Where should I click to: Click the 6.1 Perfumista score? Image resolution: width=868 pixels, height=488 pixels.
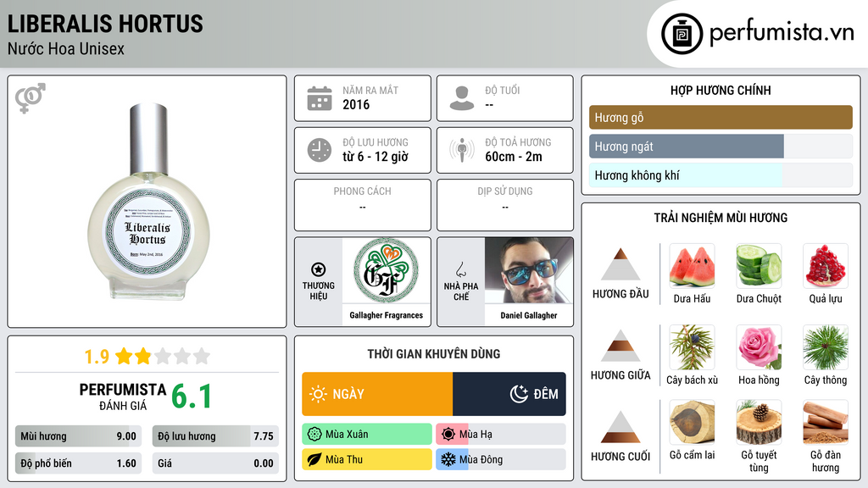click(x=192, y=396)
